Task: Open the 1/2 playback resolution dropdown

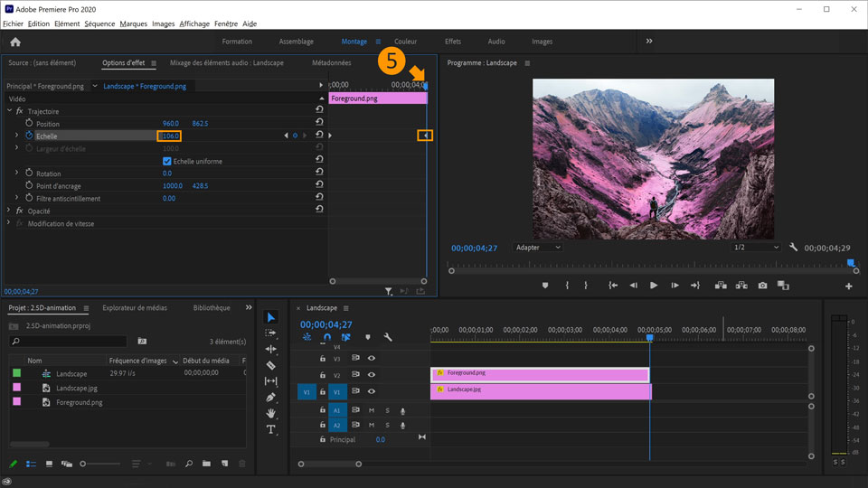Action: pos(756,248)
